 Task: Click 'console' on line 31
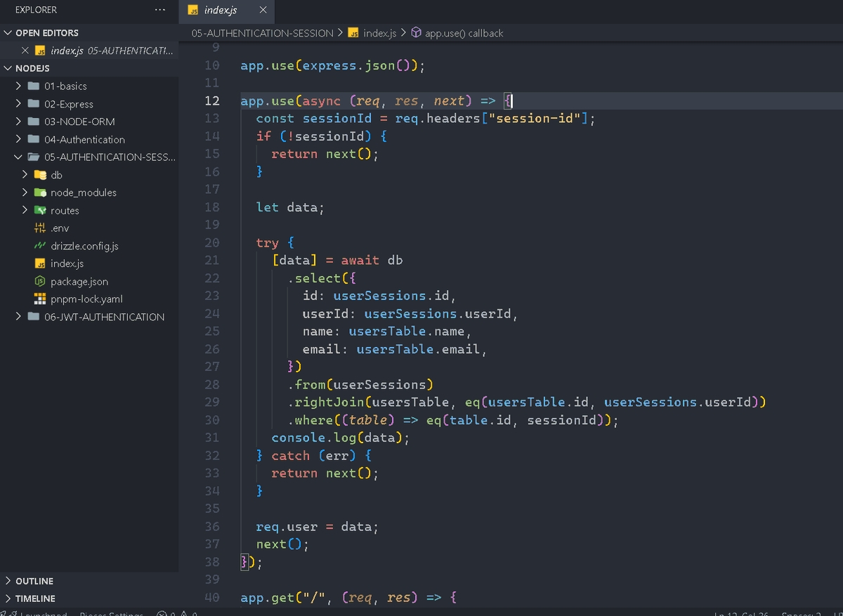pos(299,438)
